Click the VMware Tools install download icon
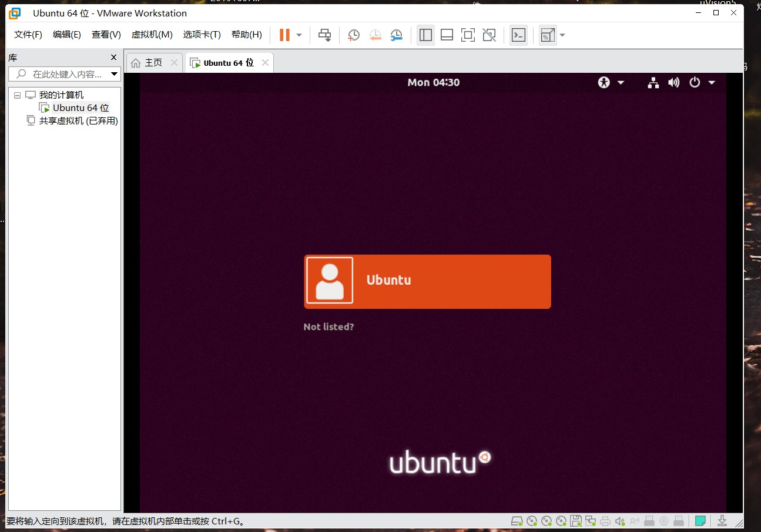 click(x=722, y=521)
